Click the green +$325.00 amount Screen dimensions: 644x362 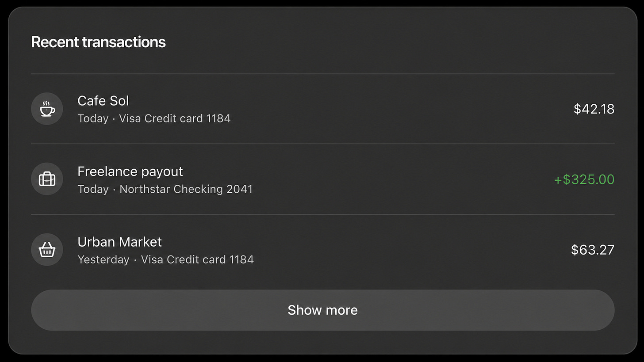tap(584, 179)
